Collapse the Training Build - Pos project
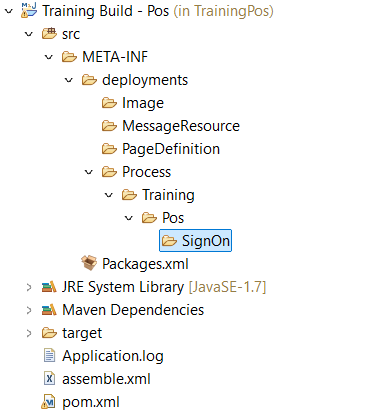The image size is (372, 412). (x=9, y=11)
